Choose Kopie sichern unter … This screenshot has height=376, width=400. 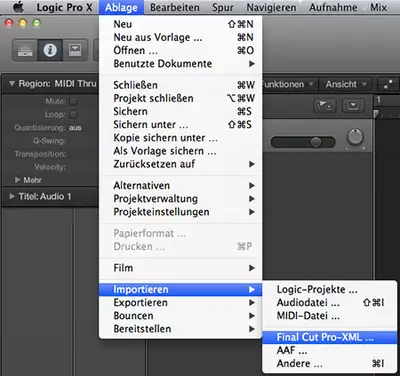181,138
